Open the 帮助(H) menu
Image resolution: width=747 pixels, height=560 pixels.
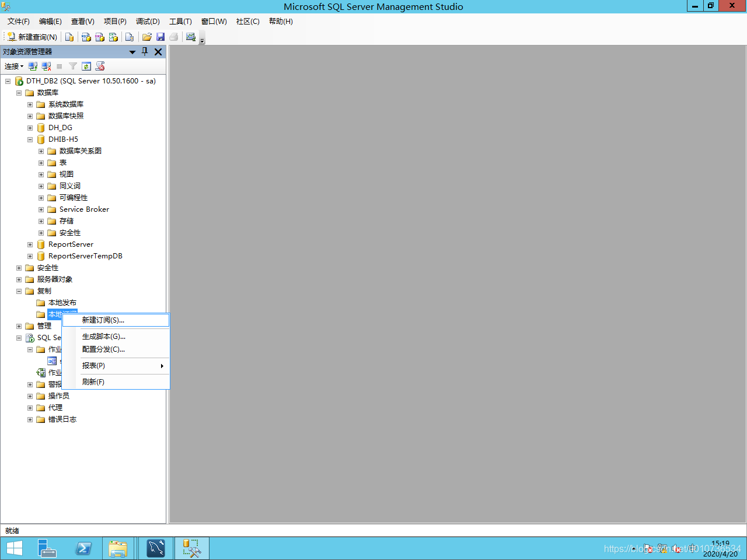281,22
